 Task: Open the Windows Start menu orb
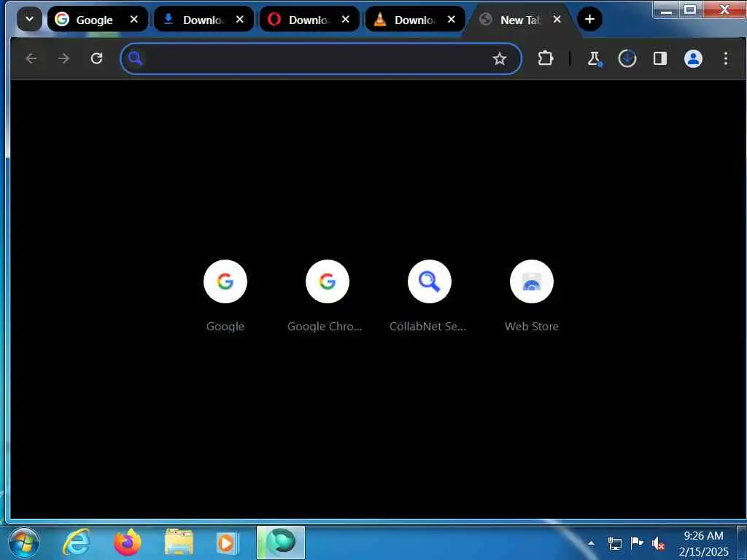[x=24, y=543]
